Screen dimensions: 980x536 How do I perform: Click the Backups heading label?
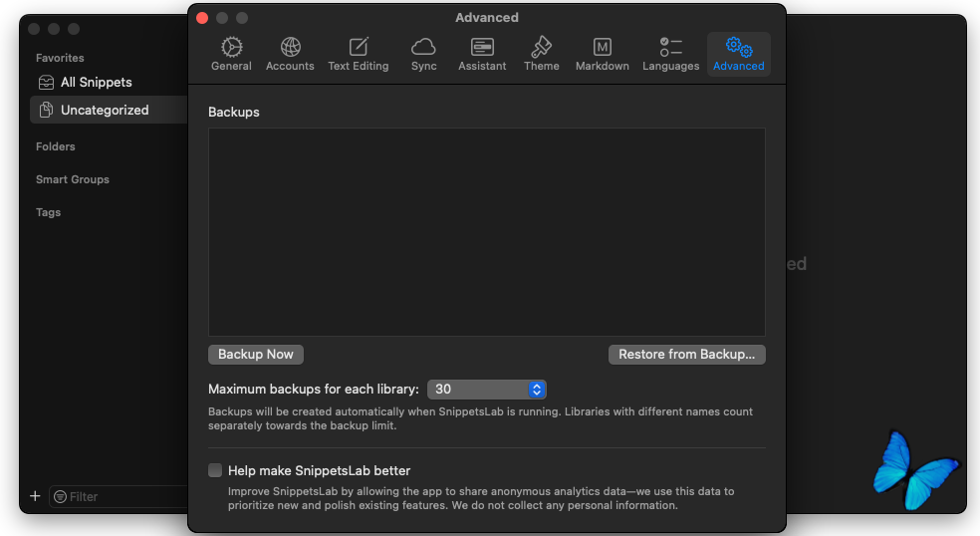coord(234,112)
